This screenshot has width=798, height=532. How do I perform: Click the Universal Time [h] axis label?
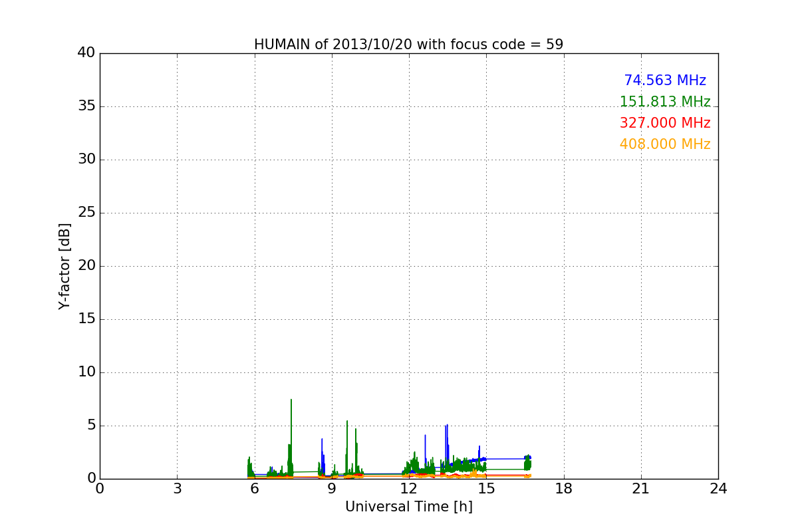[x=408, y=507]
